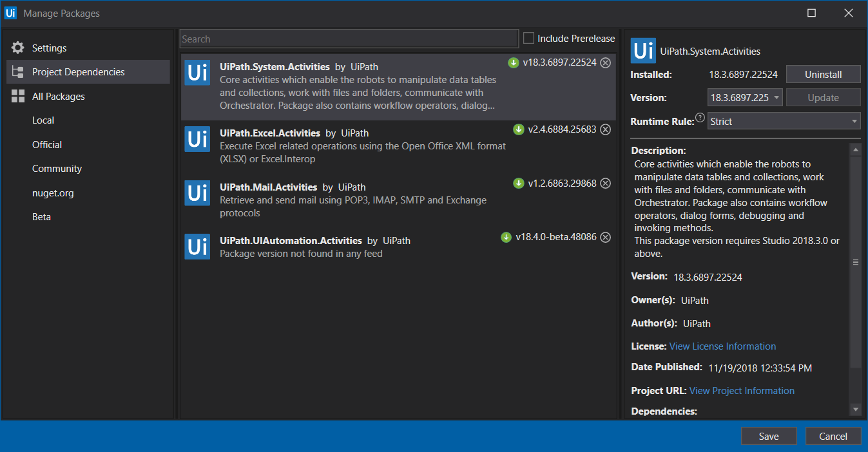Click the All Packages grid icon
Image resolution: width=868 pixels, height=452 pixels.
pyautogui.click(x=18, y=97)
